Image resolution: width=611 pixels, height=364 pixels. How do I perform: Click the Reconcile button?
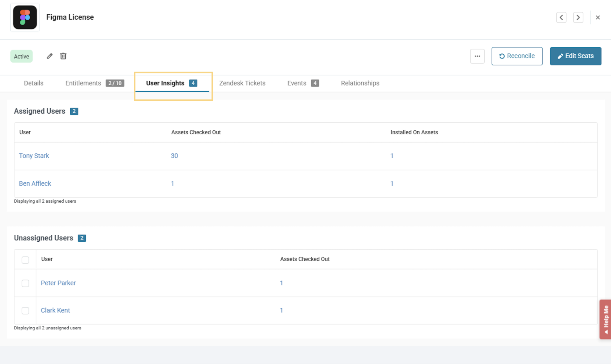pyautogui.click(x=517, y=56)
